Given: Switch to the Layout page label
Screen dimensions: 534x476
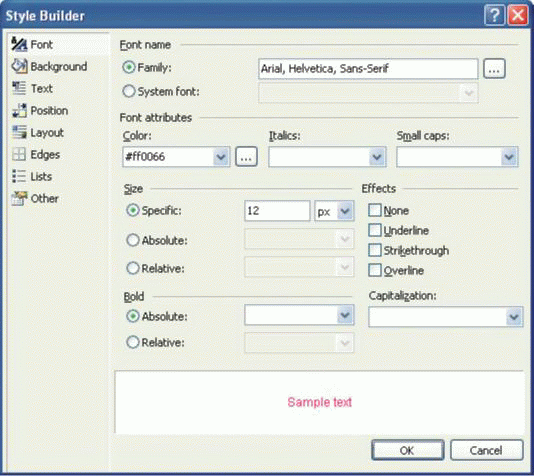Looking at the screenshot, I should pyautogui.click(x=47, y=133).
